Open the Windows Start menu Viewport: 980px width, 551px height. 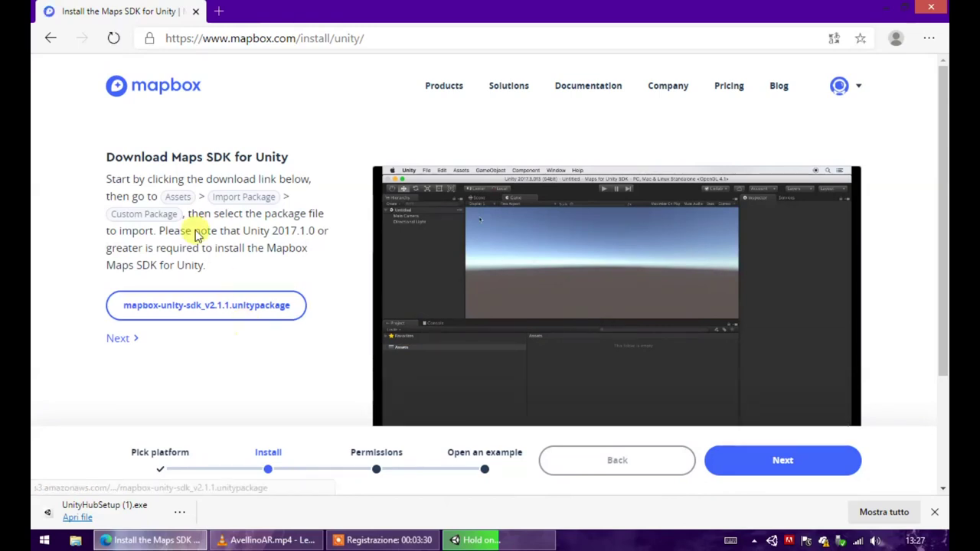pos(44,540)
